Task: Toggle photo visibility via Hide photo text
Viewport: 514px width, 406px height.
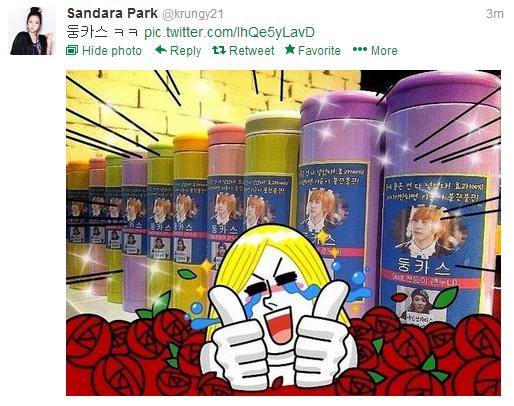Action: (112, 51)
